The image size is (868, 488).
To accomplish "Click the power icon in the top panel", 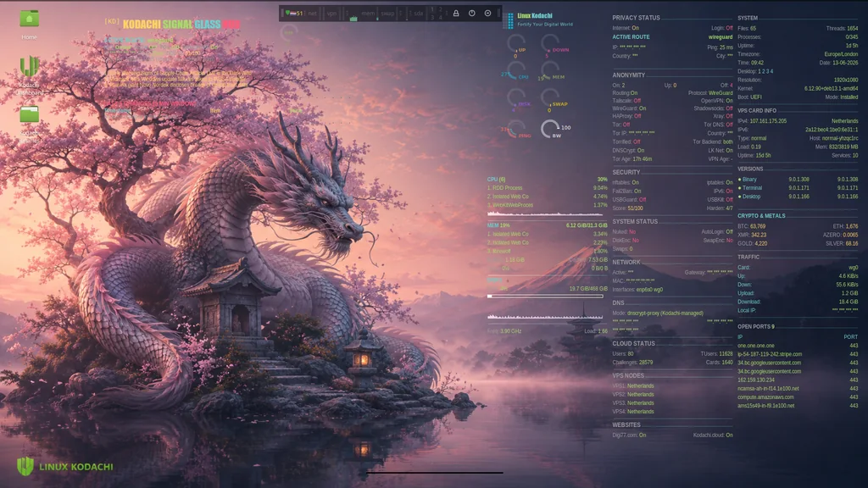I will pos(471,14).
